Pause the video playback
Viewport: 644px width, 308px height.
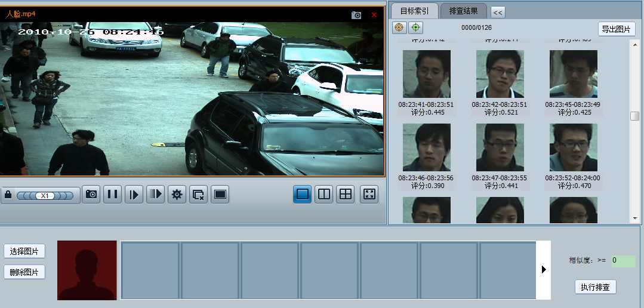(x=112, y=195)
